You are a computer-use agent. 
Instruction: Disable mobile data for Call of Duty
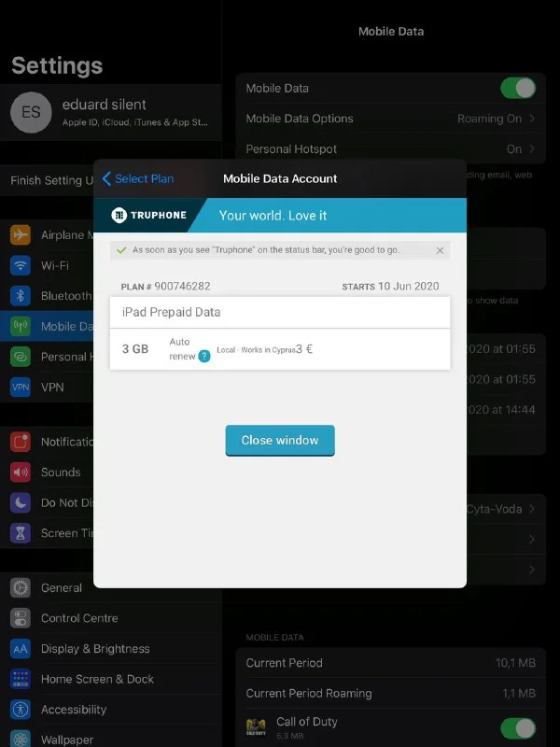point(518,728)
